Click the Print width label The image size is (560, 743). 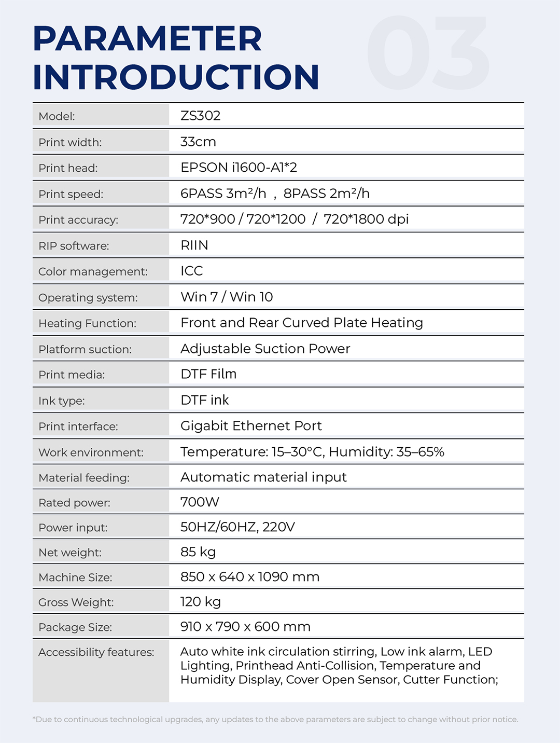click(x=70, y=142)
